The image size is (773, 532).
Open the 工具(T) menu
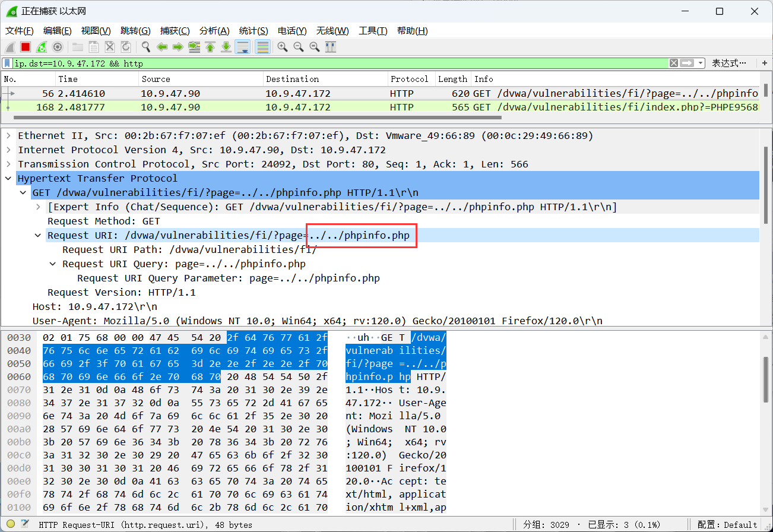(373, 31)
